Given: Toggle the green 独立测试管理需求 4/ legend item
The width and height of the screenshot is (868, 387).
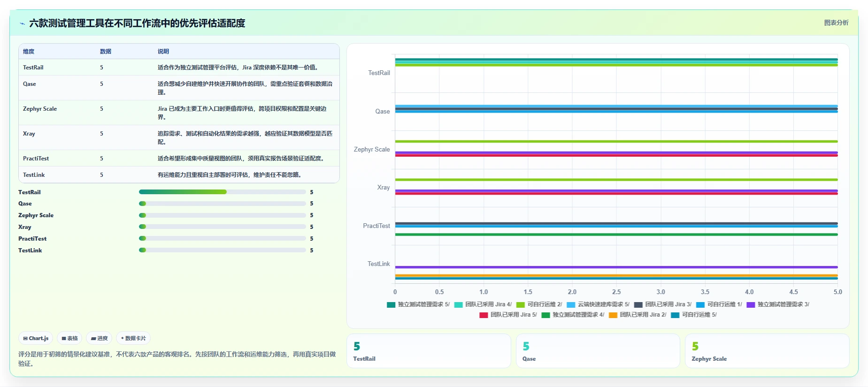Looking at the screenshot, I should click(573, 315).
